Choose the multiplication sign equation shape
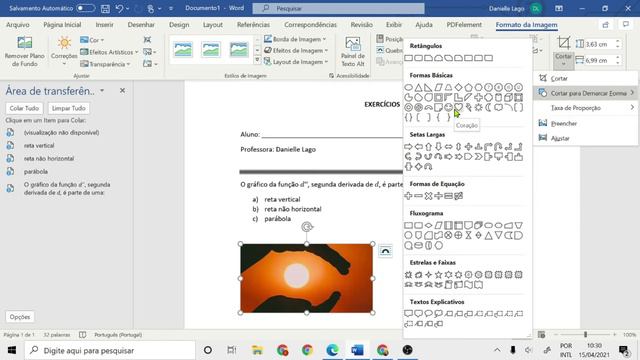The height and width of the screenshot is (360, 640). (x=429, y=196)
